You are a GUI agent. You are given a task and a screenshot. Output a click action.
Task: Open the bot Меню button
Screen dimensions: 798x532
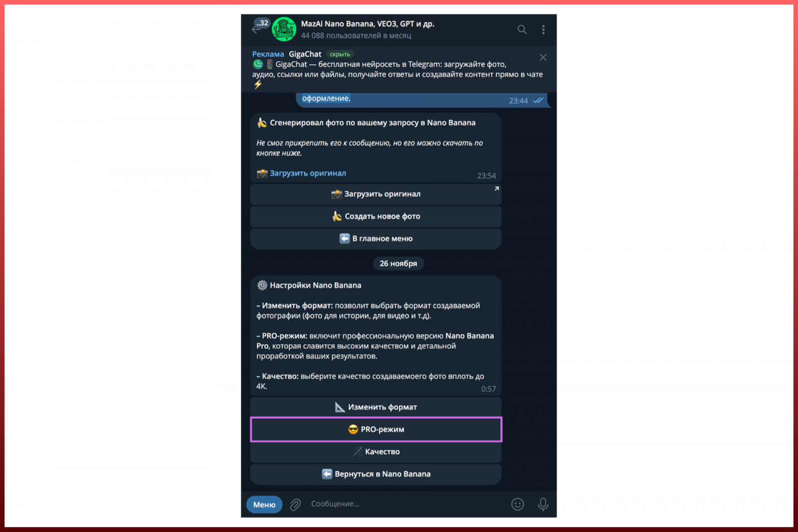tap(264, 505)
